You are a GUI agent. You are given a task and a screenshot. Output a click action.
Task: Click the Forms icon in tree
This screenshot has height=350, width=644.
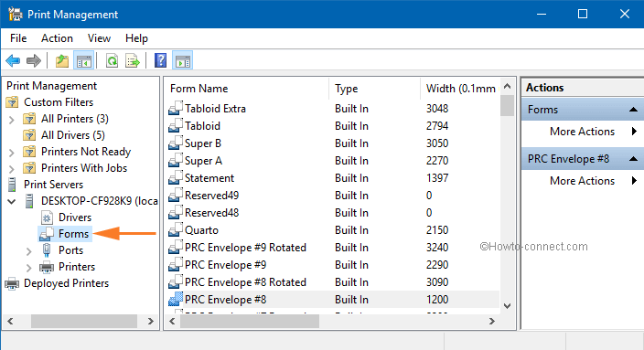click(47, 234)
